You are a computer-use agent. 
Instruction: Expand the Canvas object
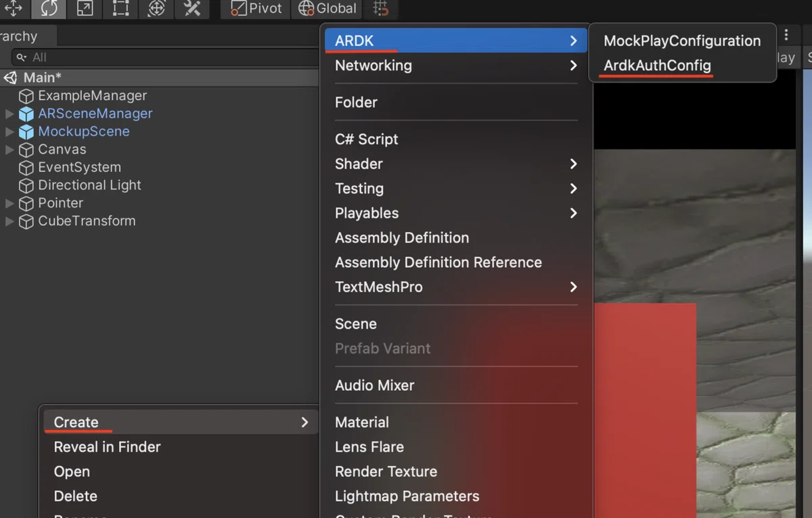(x=9, y=149)
